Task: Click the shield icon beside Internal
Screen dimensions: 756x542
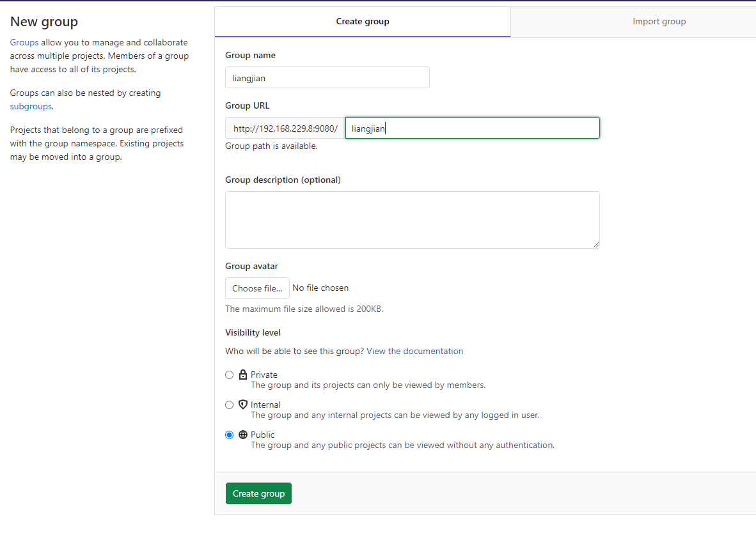Action: [x=243, y=405]
